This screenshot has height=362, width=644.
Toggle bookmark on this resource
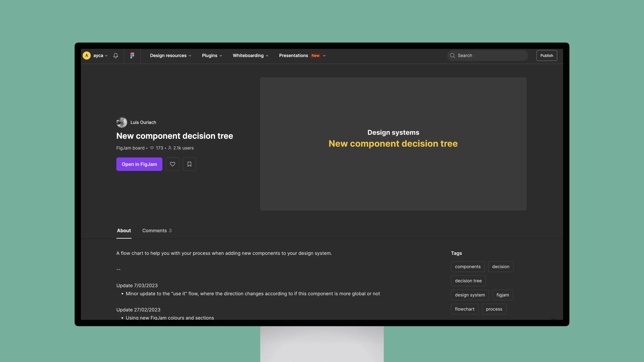coord(189,164)
